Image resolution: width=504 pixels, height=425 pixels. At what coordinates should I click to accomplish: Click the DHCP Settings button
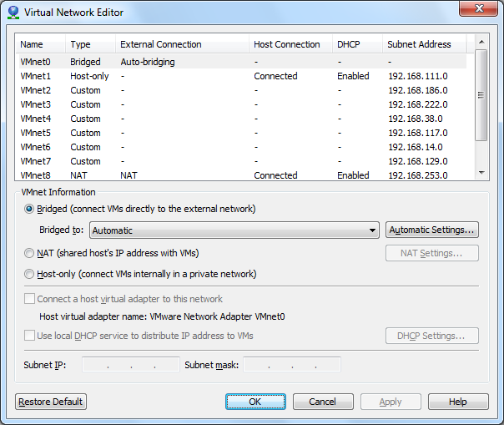432,336
